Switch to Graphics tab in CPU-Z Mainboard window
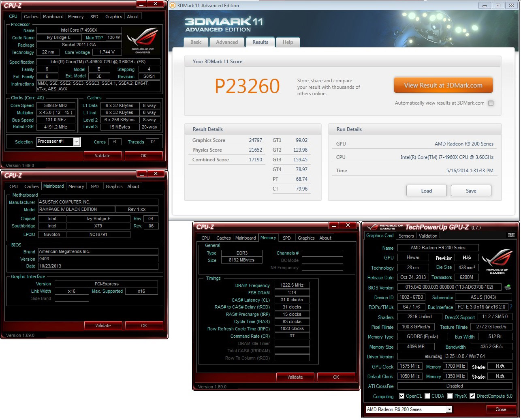521x420 pixels. pos(114,186)
